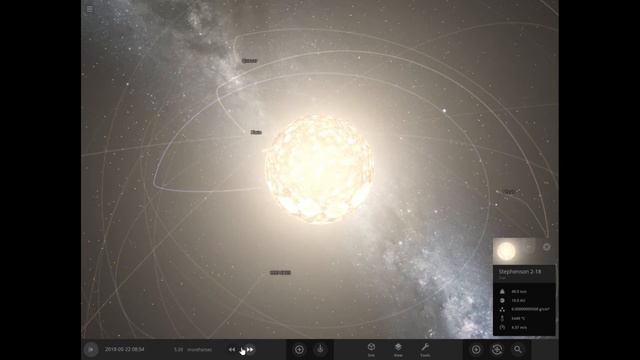
Task: Click the density icon in info panel
Action: (x=502, y=309)
